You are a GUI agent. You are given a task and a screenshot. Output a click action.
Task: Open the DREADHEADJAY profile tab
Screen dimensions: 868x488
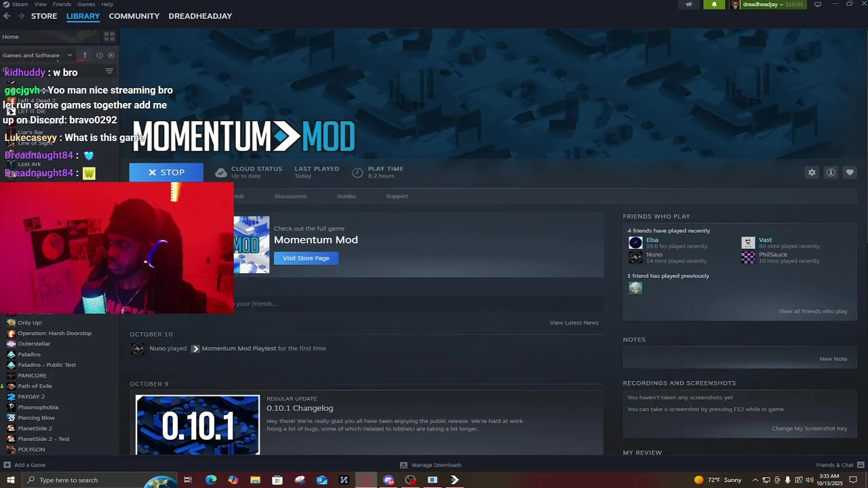pos(200,16)
